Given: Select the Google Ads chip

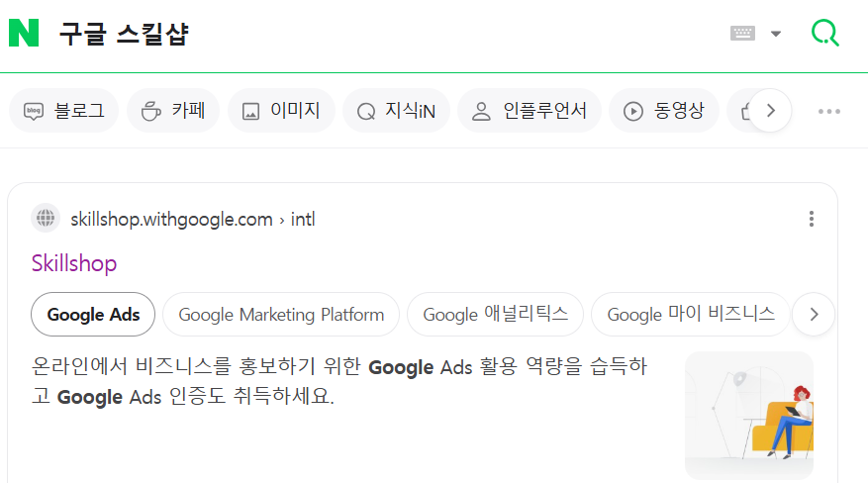Looking at the screenshot, I should tap(93, 315).
